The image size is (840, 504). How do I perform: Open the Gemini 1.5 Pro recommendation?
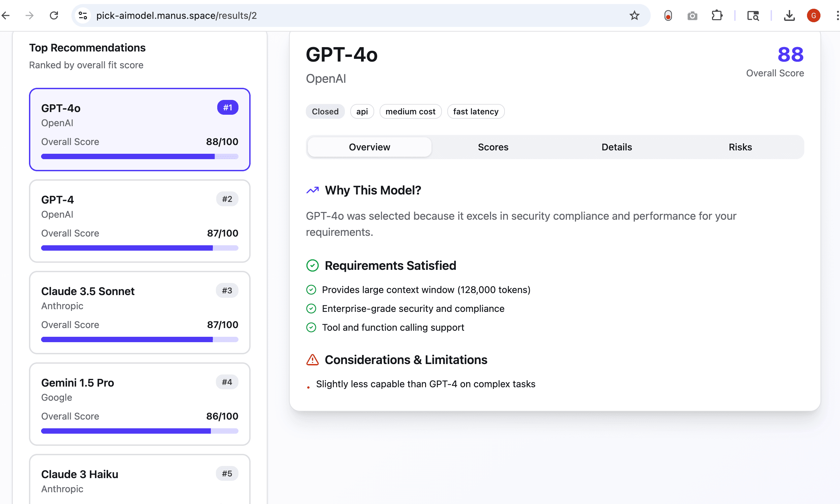click(x=139, y=403)
